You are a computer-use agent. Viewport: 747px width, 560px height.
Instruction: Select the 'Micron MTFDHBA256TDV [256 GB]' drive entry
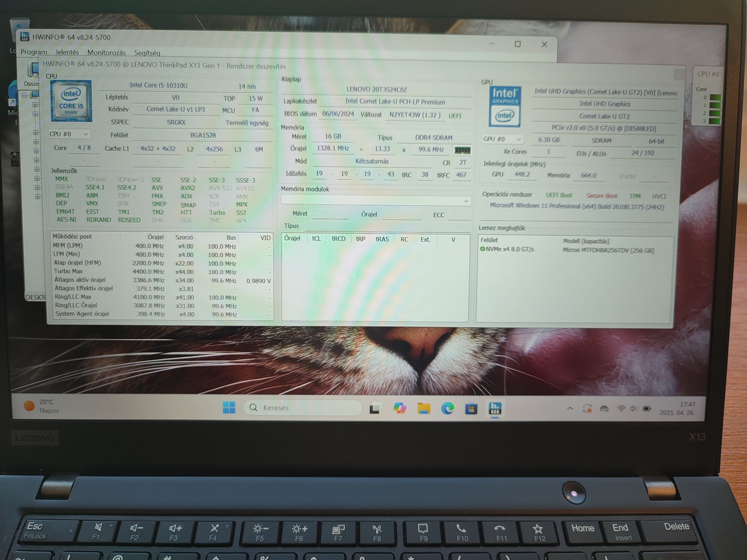[x=608, y=250]
